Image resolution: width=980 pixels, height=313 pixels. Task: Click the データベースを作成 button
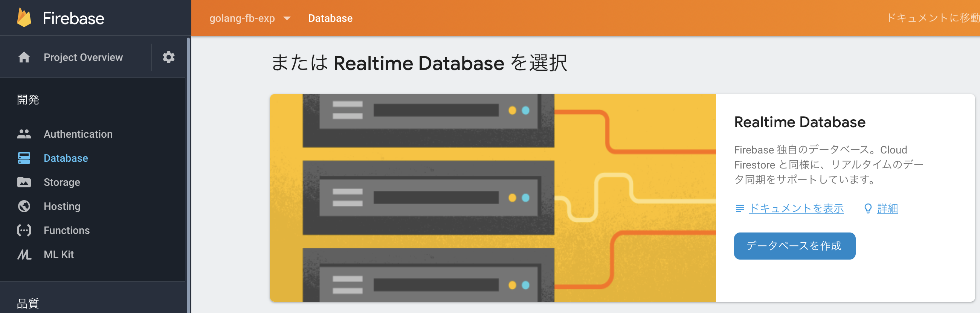[x=794, y=246]
